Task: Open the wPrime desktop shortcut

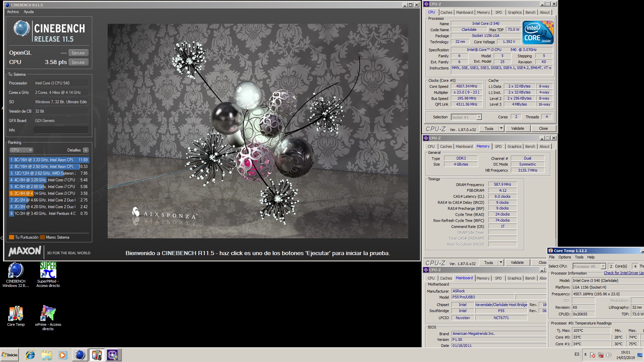Action: pyautogui.click(x=48, y=318)
